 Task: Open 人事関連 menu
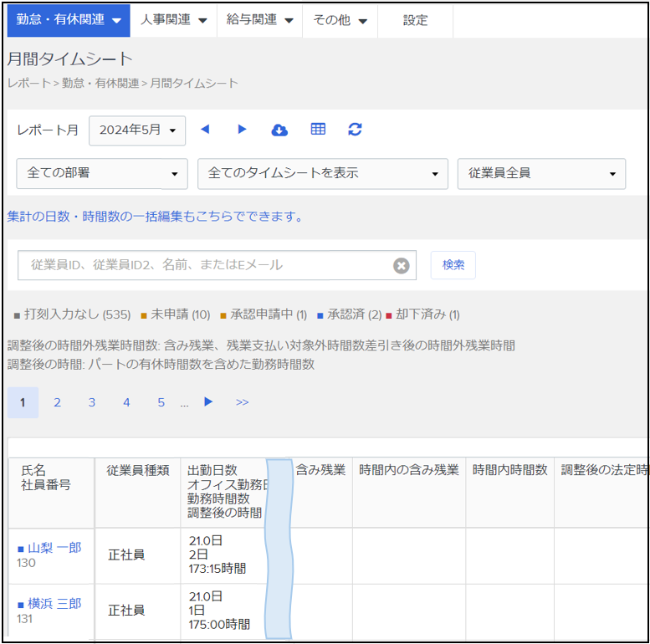(173, 20)
